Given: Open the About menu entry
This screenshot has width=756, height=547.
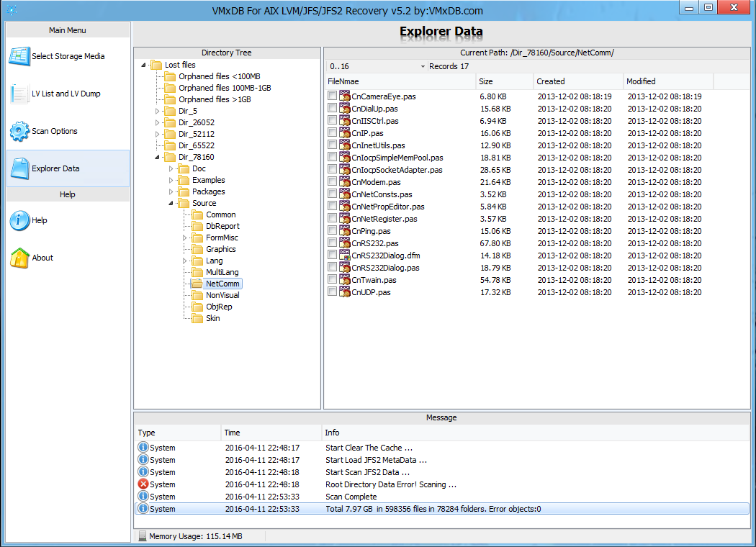Looking at the screenshot, I should pos(68,258).
